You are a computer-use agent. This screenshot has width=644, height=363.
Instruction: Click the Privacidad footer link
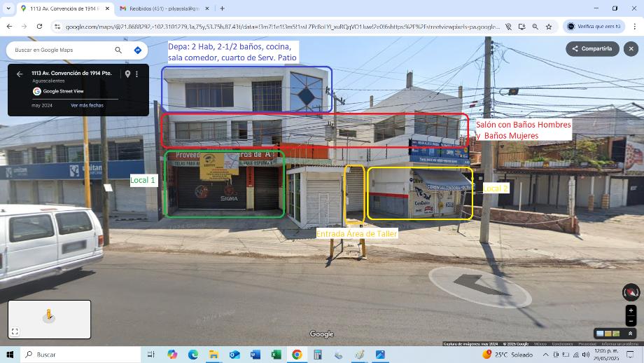point(587,343)
